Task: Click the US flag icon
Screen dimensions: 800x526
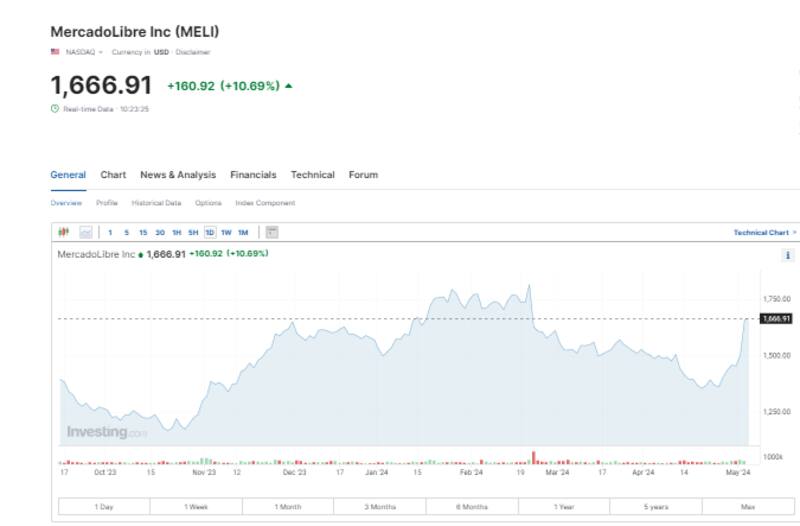Action: pos(55,52)
